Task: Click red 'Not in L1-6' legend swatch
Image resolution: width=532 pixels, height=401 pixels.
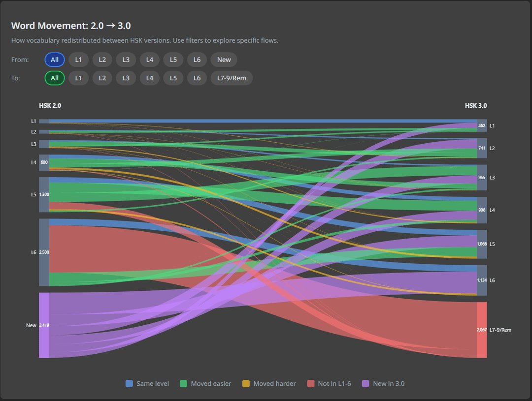Action: (x=310, y=383)
